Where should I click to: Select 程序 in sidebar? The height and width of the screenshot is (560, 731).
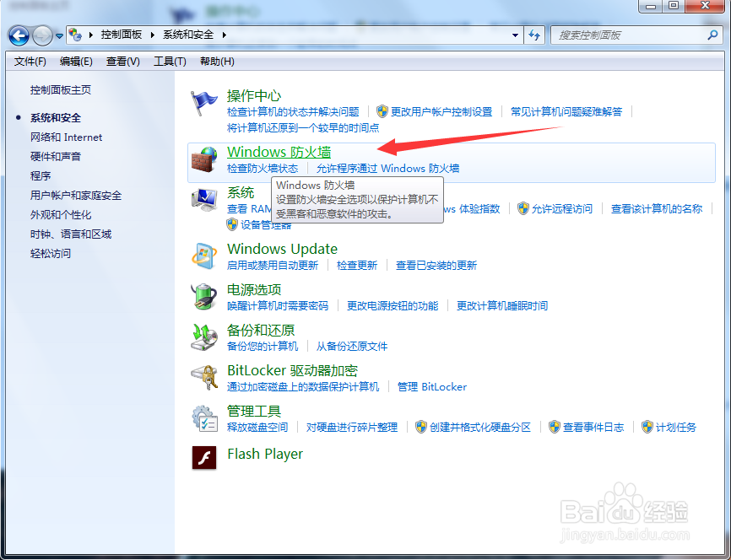pyautogui.click(x=41, y=176)
